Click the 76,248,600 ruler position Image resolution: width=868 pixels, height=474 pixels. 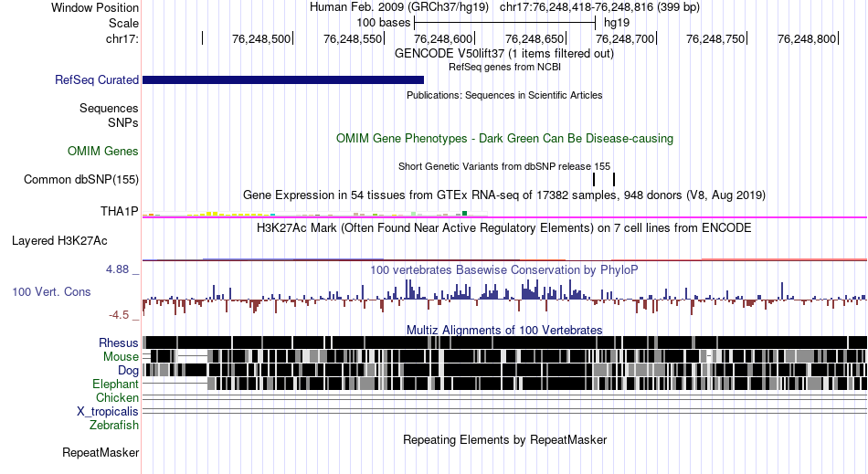click(x=443, y=38)
